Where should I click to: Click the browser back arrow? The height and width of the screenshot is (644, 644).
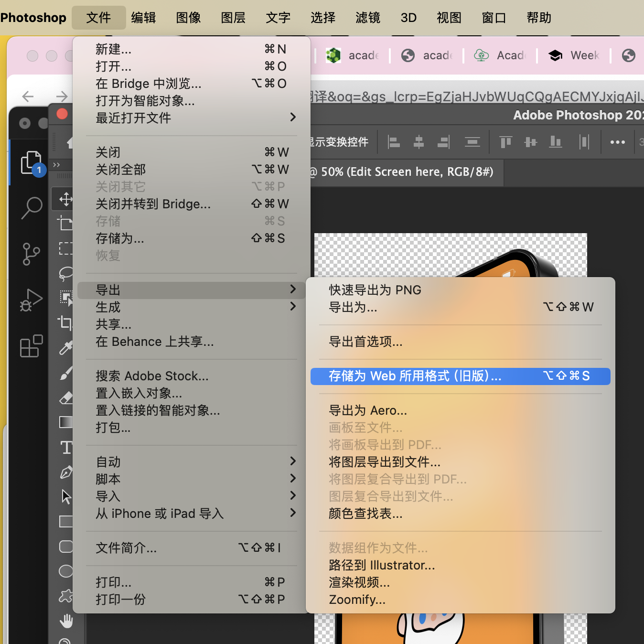(x=28, y=97)
